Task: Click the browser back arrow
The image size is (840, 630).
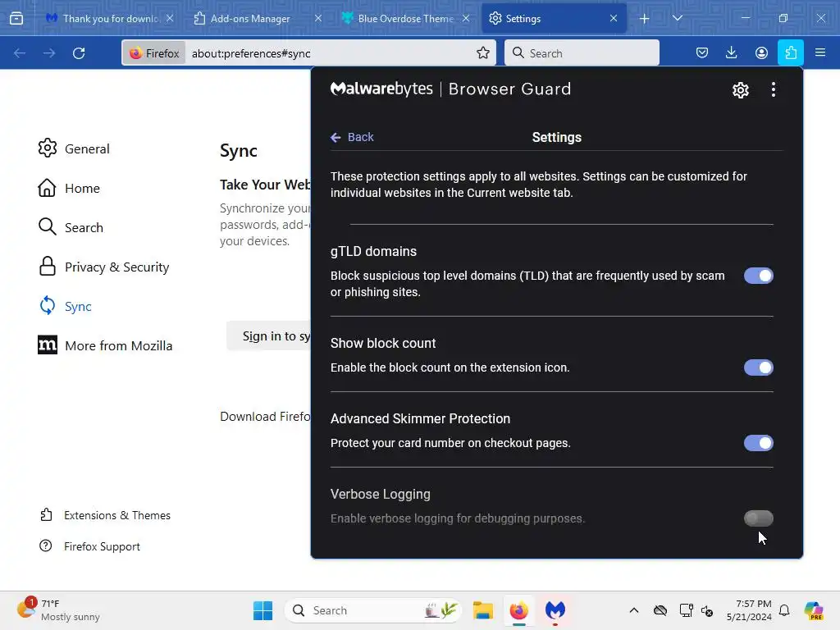Action: [x=20, y=52]
